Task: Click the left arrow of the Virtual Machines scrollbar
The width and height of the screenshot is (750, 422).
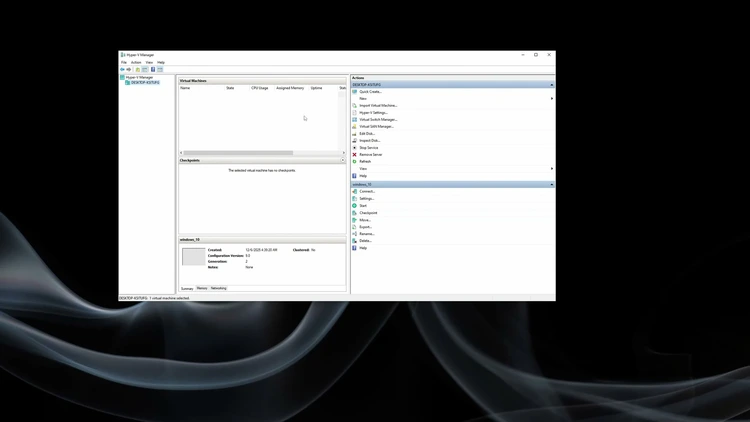Action: 181,153
